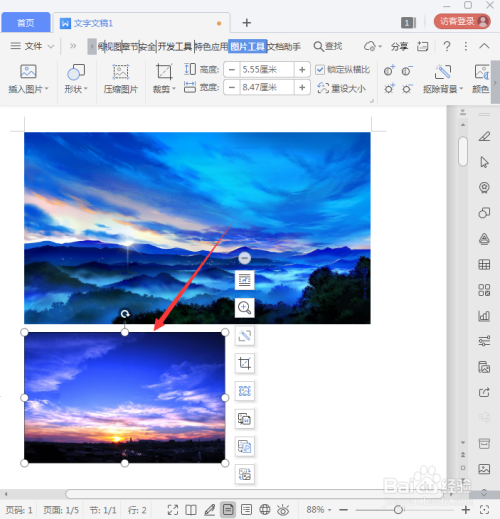
Task: Click the chart icon in right sidebar
Action: [484, 315]
